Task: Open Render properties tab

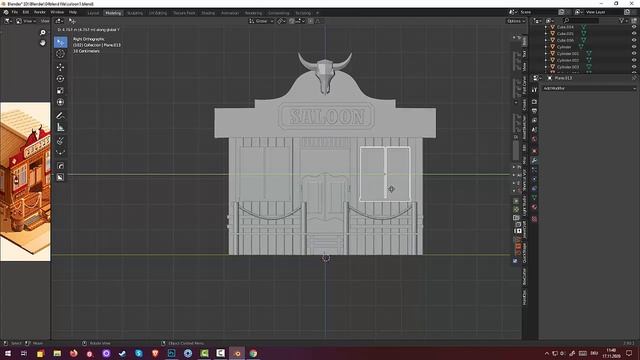Action: click(534, 101)
